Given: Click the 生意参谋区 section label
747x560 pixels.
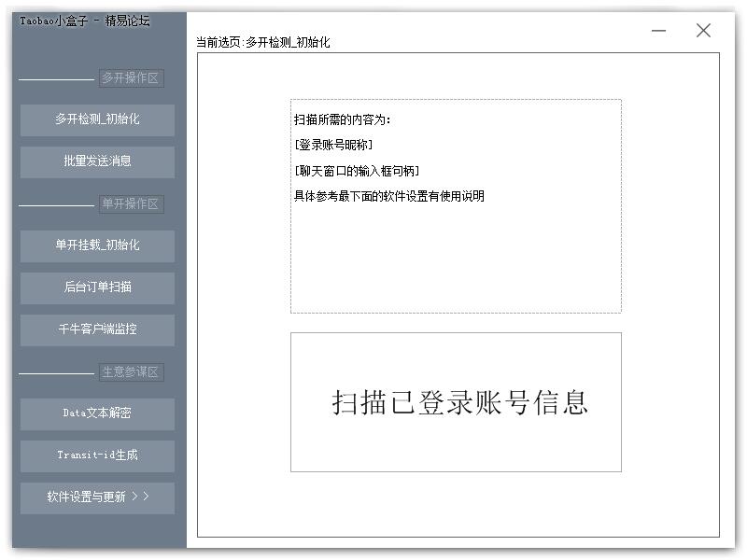Looking at the screenshot, I should [131, 371].
